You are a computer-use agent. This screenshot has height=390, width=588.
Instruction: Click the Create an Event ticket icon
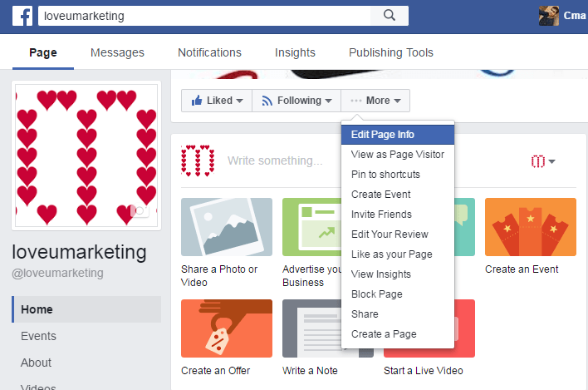pyautogui.click(x=530, y=227)
